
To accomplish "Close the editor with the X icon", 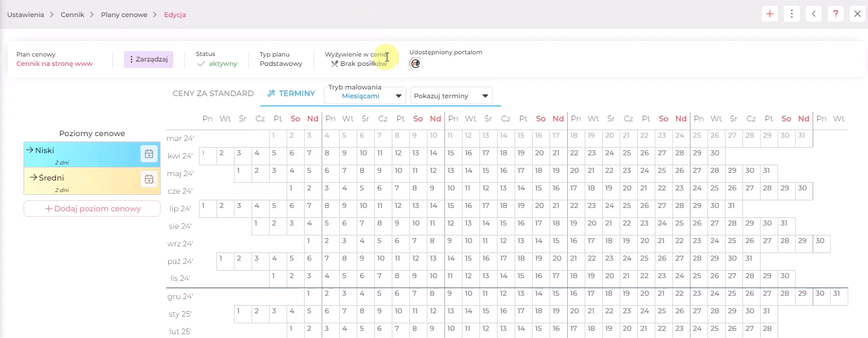I will 858,14.
